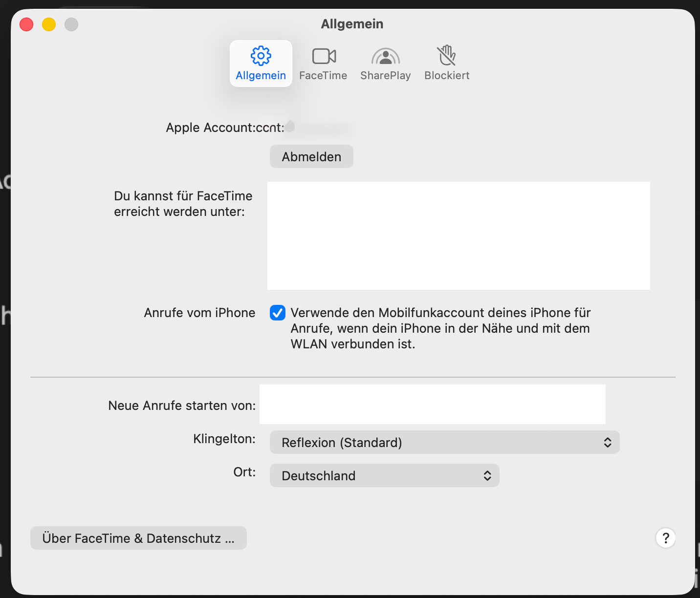This screenshot has width=700, height=598.
Task: Click the field next to 'Neue Anrufe starten von'
Action: 432,405
